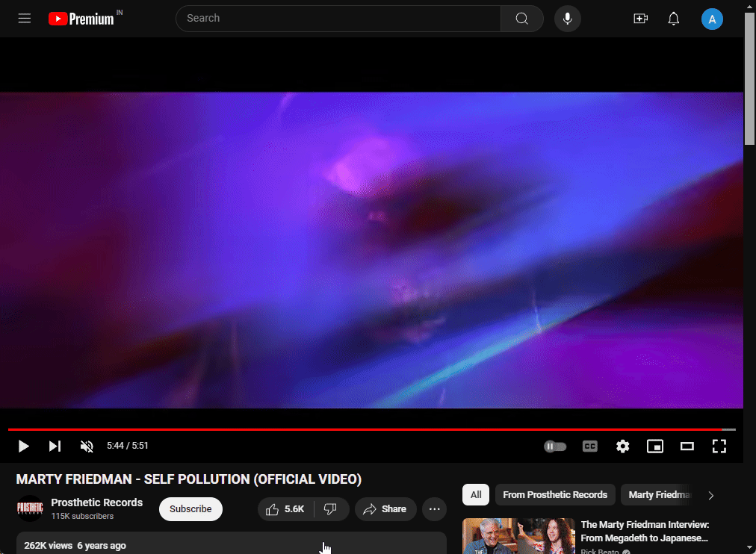Open the Create video menu
The image size is (756, 554).
click(640, 19)
